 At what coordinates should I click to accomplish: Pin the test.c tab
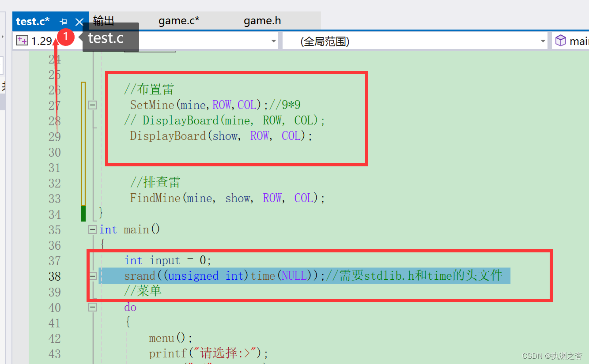coord(64,22)
